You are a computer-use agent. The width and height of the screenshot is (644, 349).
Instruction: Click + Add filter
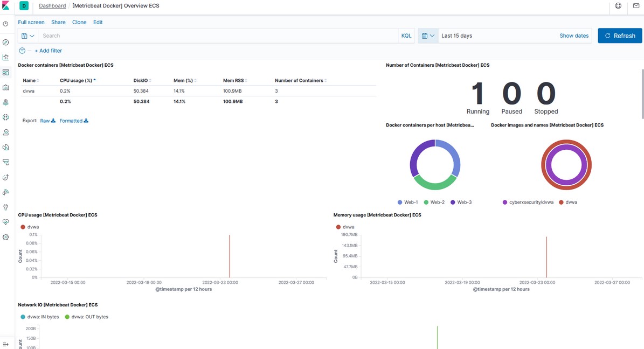48,51
